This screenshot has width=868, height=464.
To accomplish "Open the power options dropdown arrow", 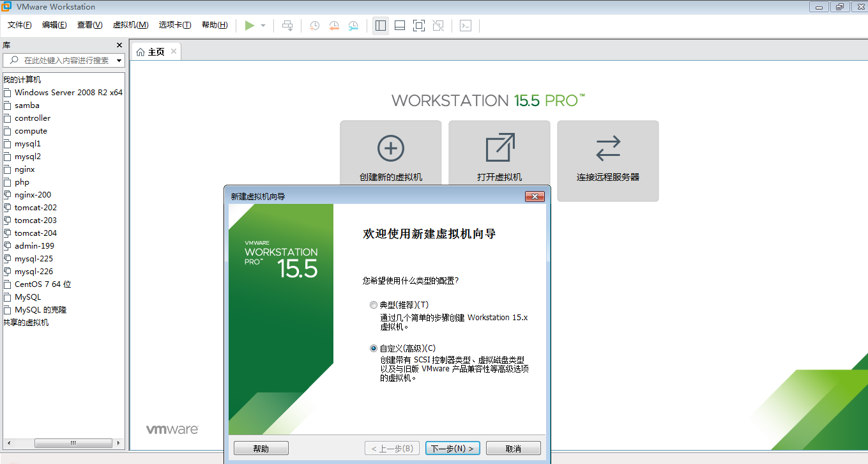I will (263, 26).
